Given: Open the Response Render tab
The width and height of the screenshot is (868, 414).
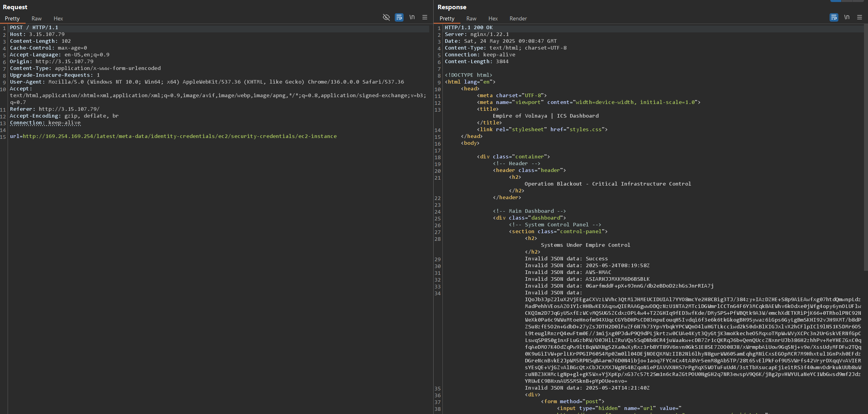Looking at the screenshot, I should coord(518,18).
